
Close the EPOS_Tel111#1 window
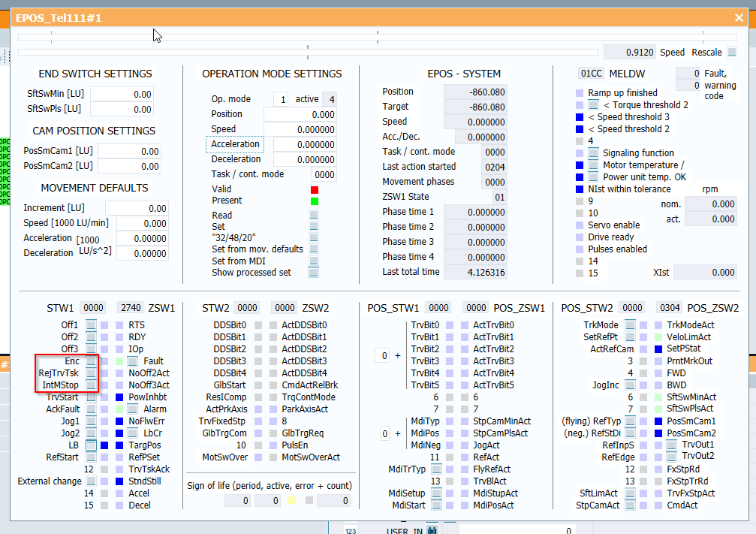[x=739, y=18]
